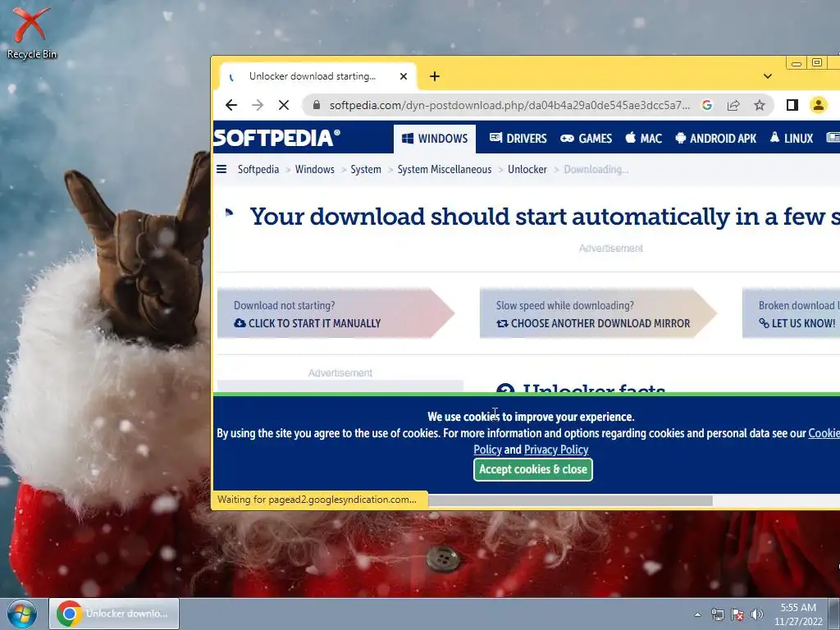Image resolution: width=840 pixels, height=630 pixels.
Task: Click the taskbar clock showing 5:55 AM
Action: point(798,614)
